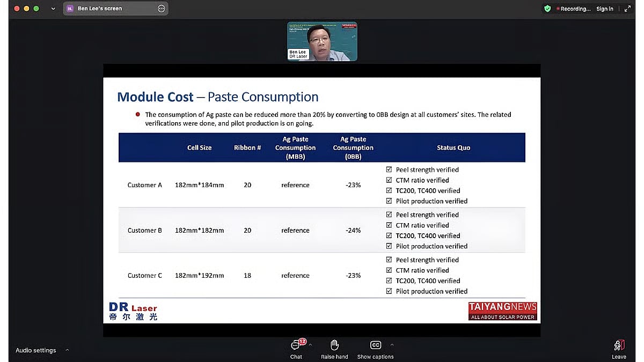Click the BL avatar icon on screen tab
Screen dimensions: 644x362
[x=70, y=9]
